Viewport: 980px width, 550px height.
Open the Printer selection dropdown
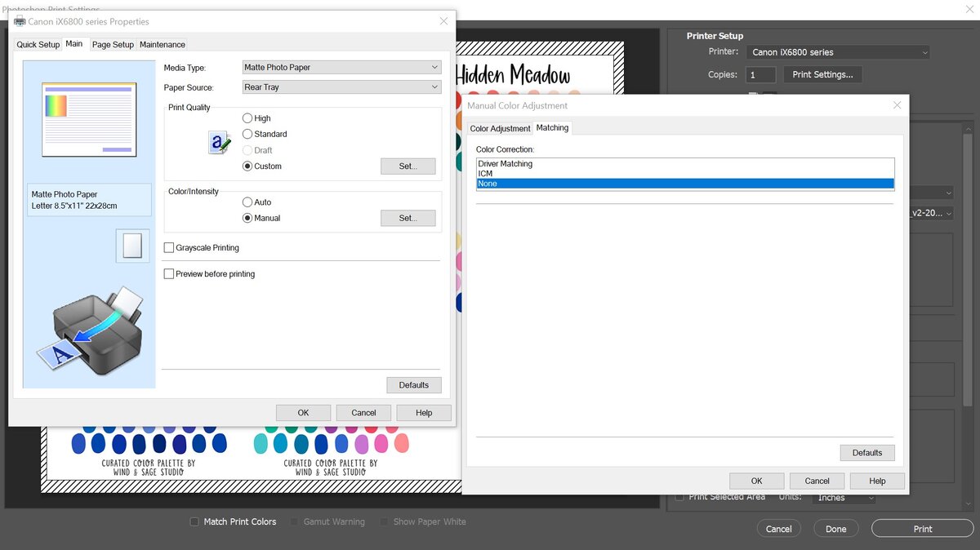(838, 52)
